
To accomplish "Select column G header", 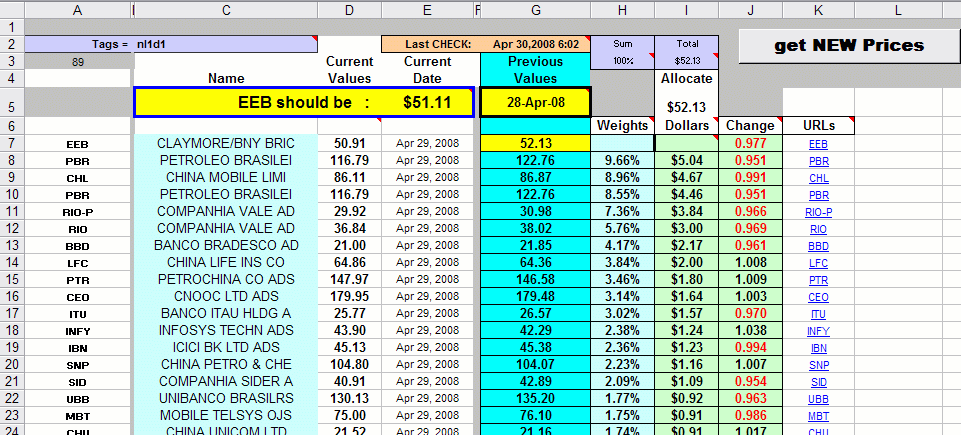I will [536, 10].
